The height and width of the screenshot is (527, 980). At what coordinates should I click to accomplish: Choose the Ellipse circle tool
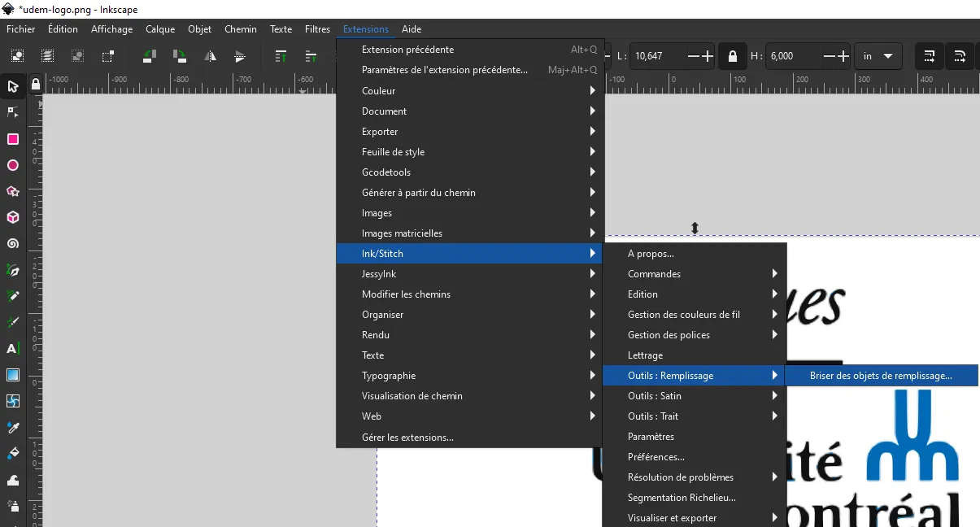13,165
